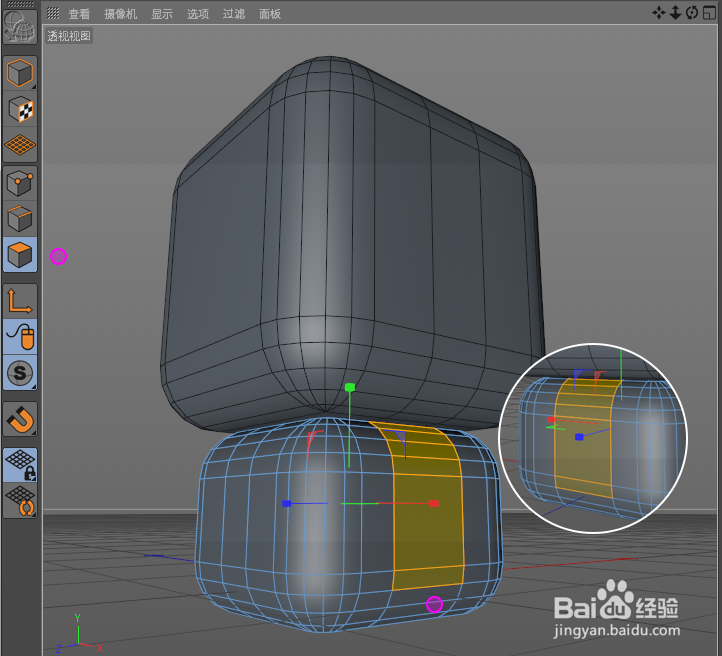Open the 查看 menu
The image size is (722, 656).
tap(79, 14)
